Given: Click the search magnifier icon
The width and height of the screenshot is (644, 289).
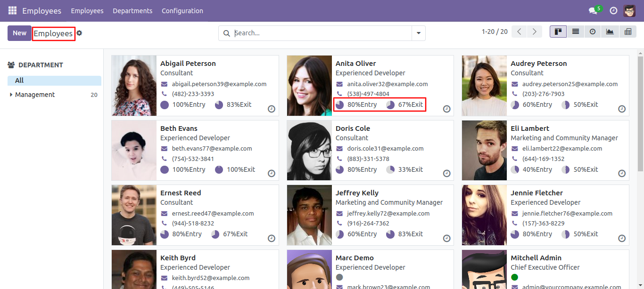Looking at the screenshot, I should [x=227, y=33].
